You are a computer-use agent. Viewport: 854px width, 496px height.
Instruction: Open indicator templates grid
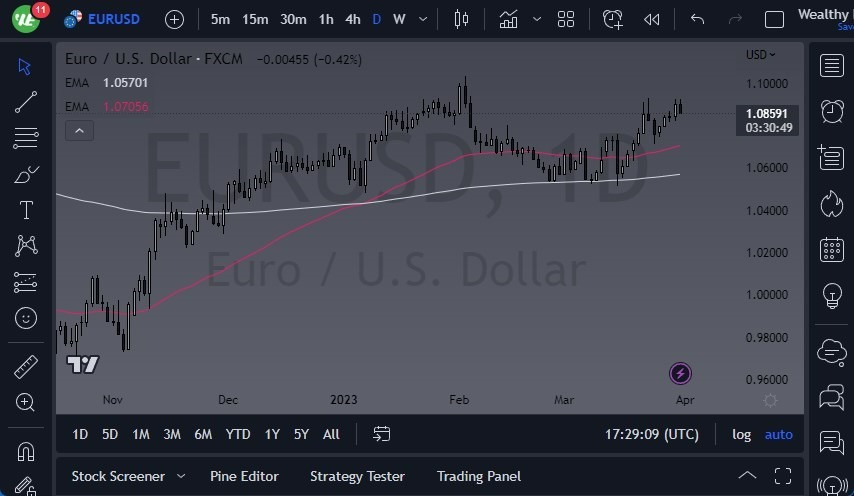tap(566, 20)
